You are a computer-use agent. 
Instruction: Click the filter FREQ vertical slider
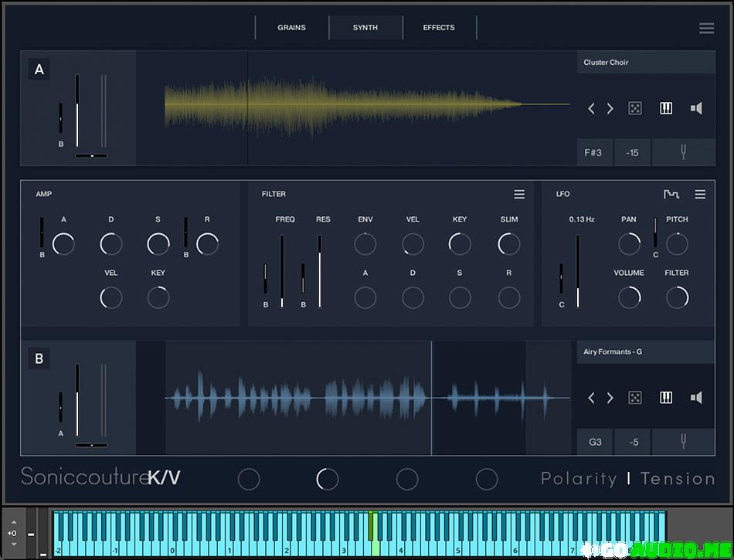(x=282, y=270)
